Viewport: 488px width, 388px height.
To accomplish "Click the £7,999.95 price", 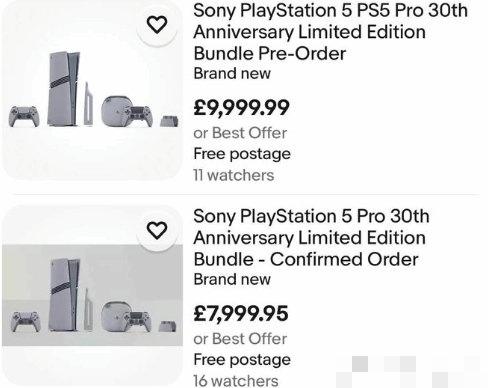I will point(241,313).
